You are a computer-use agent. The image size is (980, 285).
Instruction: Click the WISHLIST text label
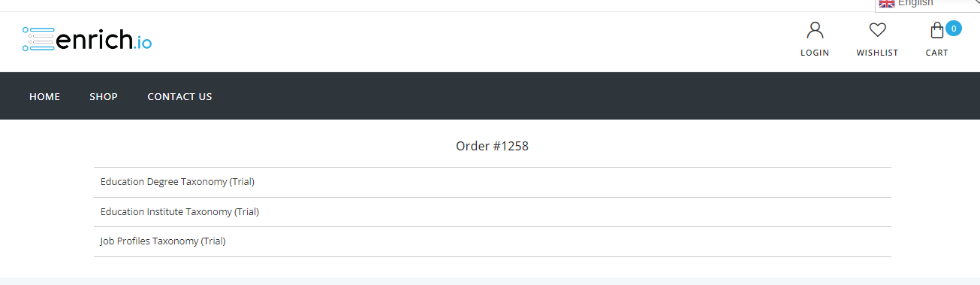pos(877,53)
